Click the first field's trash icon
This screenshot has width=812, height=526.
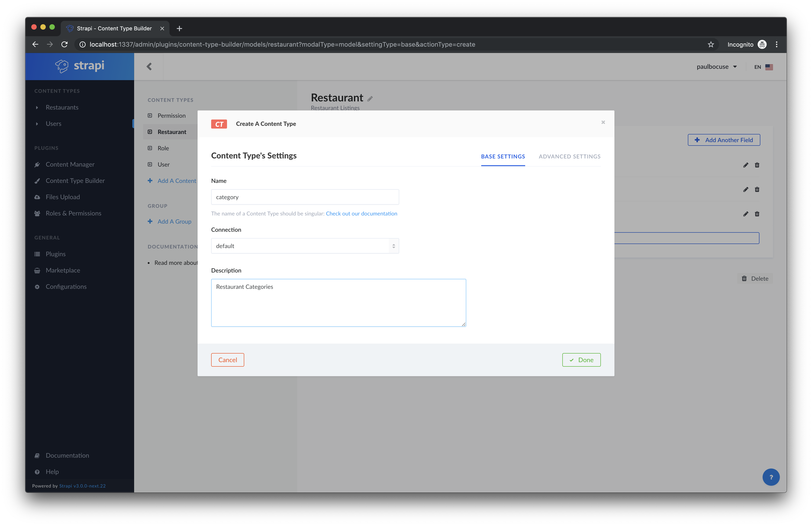pos(757,165)
